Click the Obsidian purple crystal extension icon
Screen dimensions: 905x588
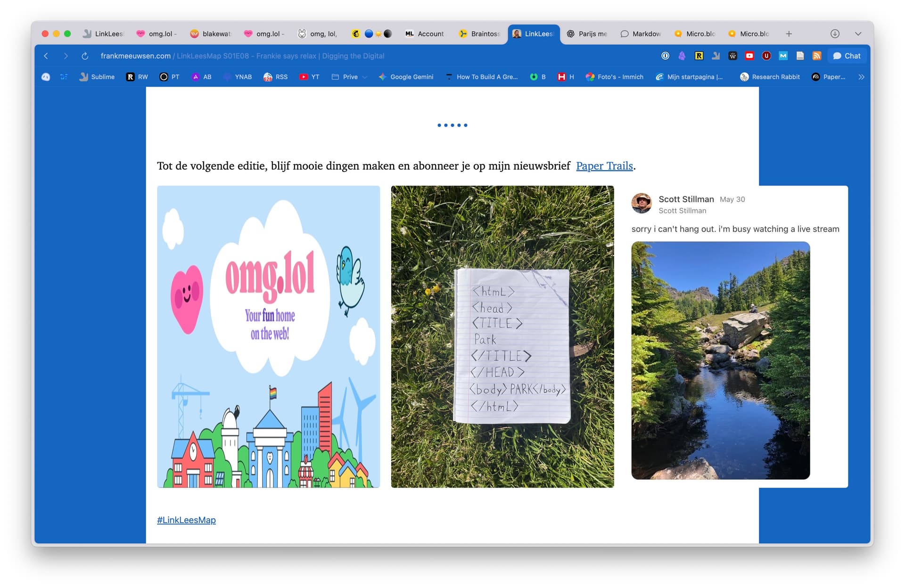(682, 56)
